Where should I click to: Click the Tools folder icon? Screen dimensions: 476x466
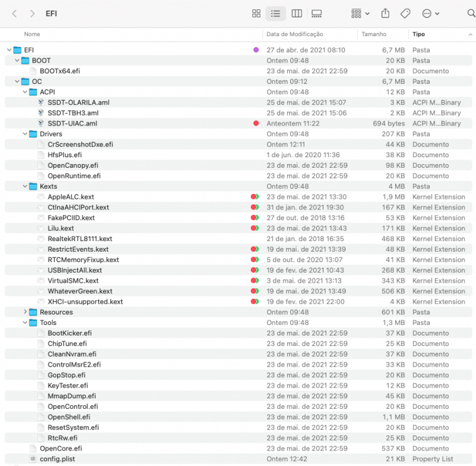pyautogui.click(x=33, y=322)
